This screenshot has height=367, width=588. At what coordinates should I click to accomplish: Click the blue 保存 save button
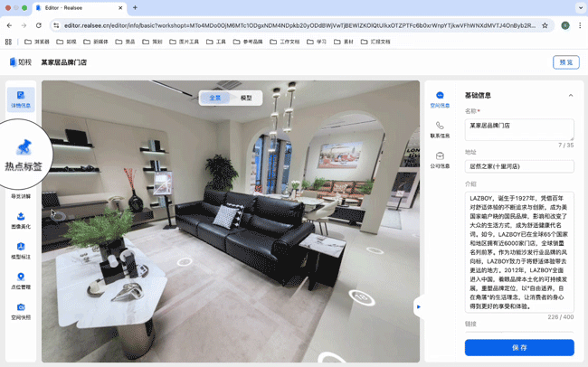click(x=519, y=347)
